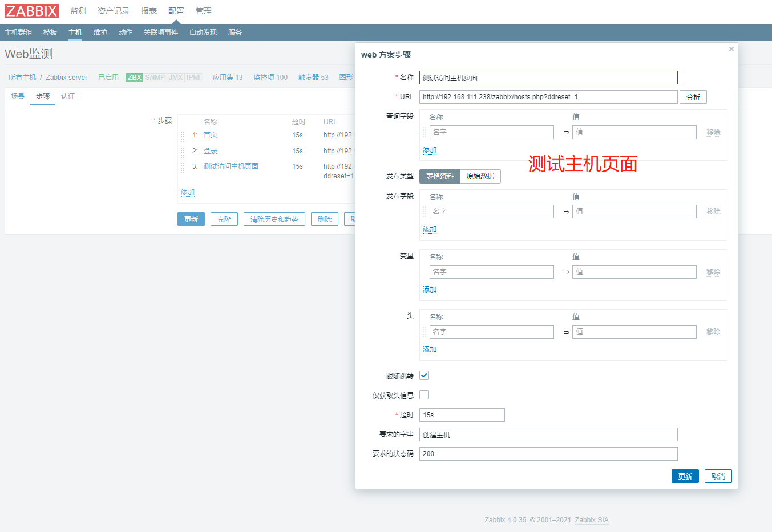Click 添加 in 头 section
The image size is (772, 532).
430,350
